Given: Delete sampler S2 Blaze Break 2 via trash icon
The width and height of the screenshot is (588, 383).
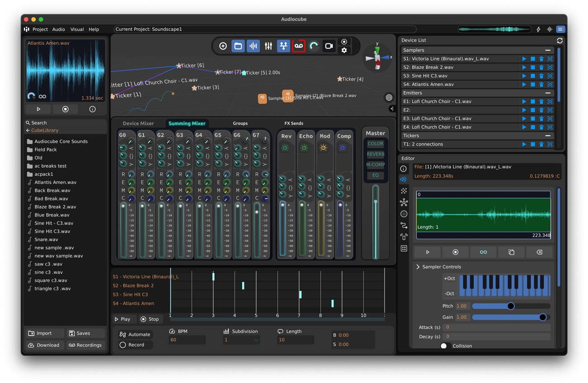Looking at the screenshot, I should [541, 67].
